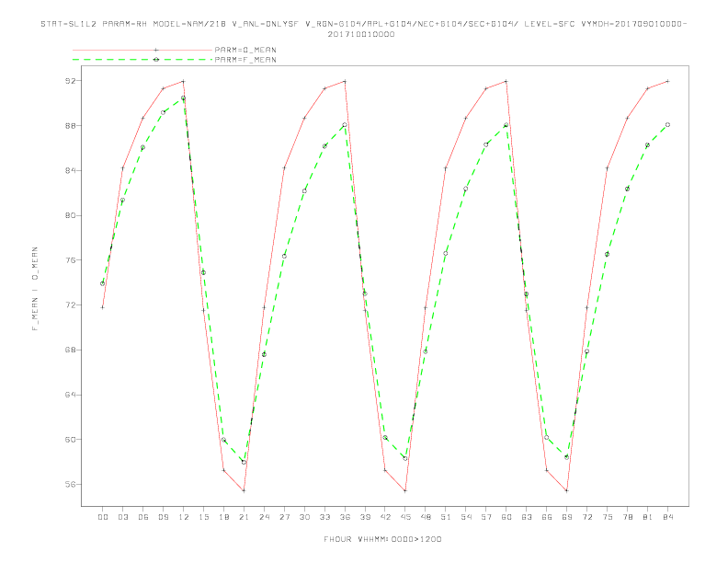The width and height of the screenshot is (728, 563).
Task: Click the title's second line 201710010000
Action: pos(361,34)
